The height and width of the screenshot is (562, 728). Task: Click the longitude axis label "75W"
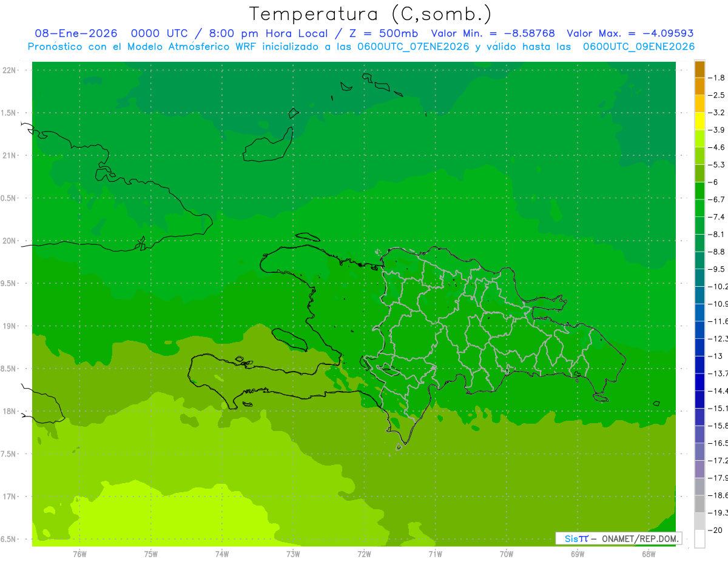[151, 554]
